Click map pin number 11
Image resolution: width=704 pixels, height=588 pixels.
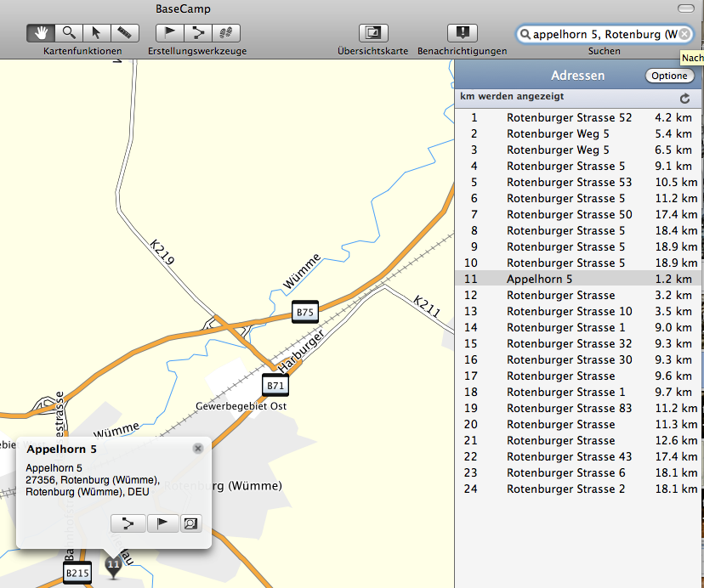(x=113, y=567)
